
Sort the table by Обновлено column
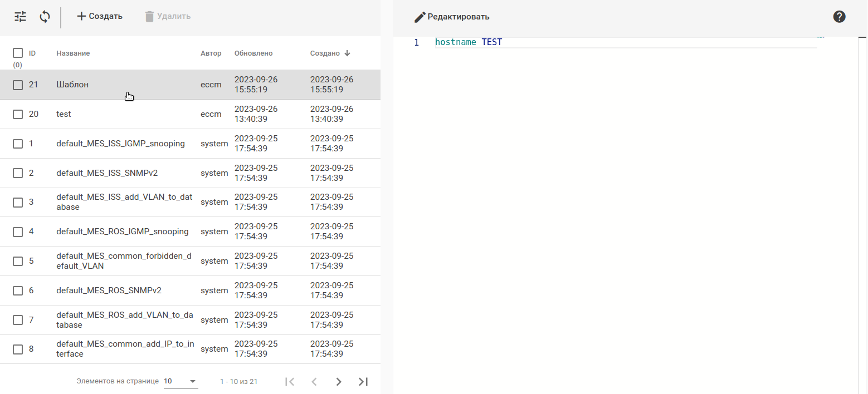point(253,53)
